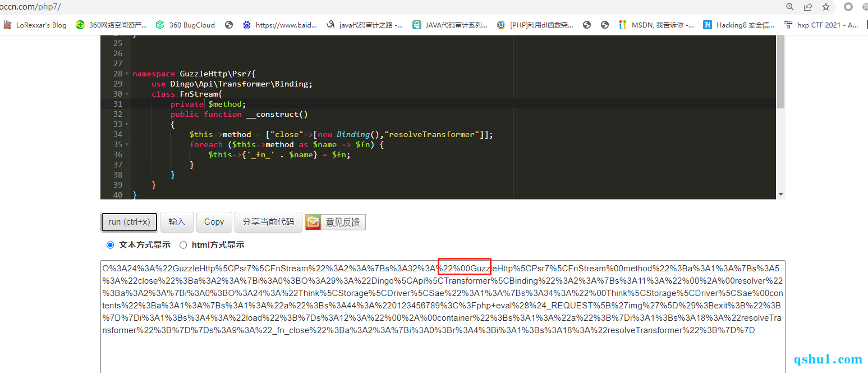This screenshot has width=868, height=373.
Task: Click the share page icon in address bar
Action: click(x=808, y=7)
